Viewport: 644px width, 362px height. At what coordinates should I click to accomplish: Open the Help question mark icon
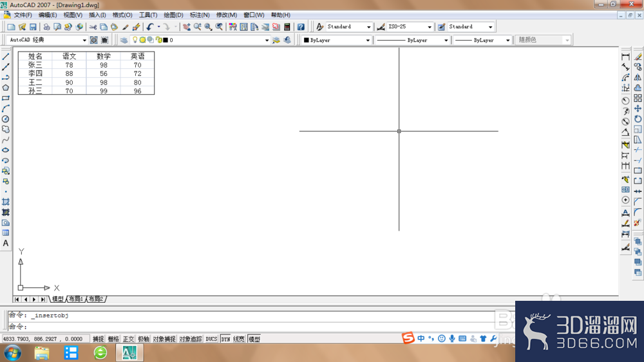(301, 26)
